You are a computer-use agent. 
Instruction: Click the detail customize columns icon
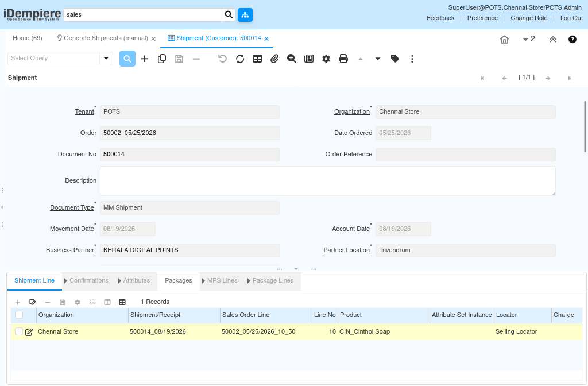tap(107, 302)
